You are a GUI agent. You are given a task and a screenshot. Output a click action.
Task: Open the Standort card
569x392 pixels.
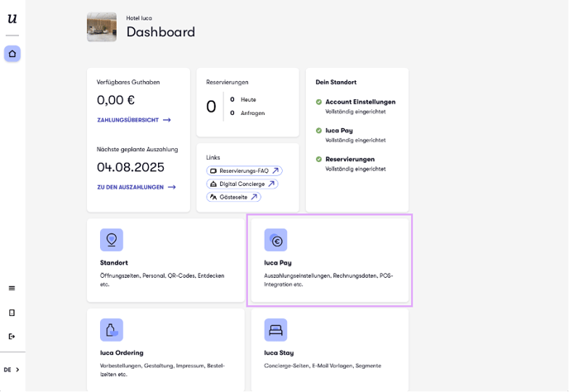pyautogui.click(x=165, y=261)
